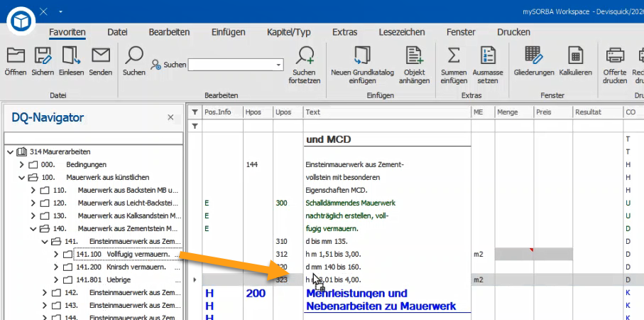Click the Upos column header
The image size is (644, 320).
click(288, 112)
